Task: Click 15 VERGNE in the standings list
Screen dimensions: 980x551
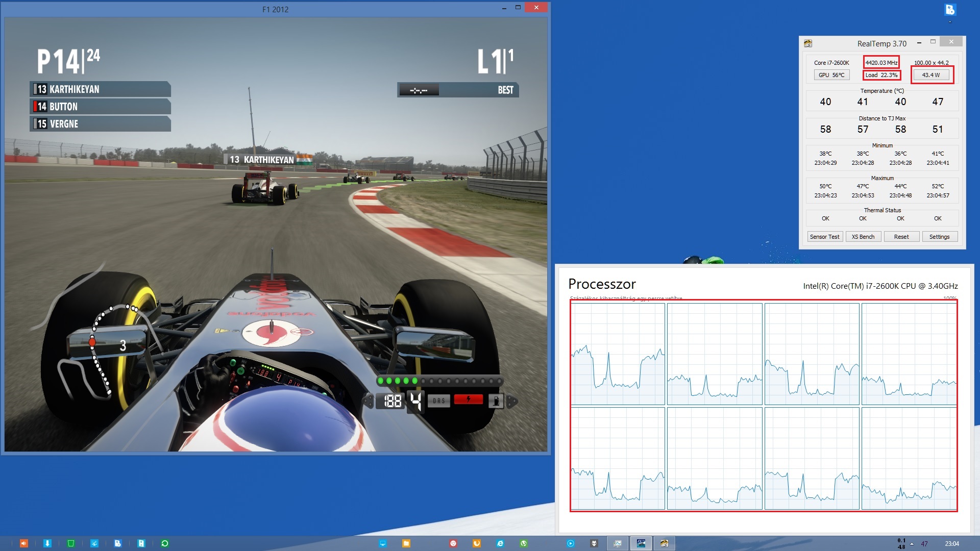Action: 101,124
